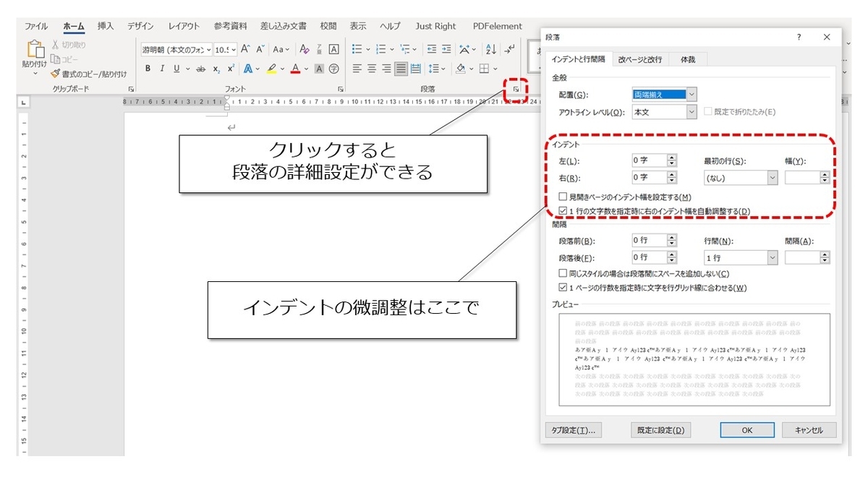This screenshot has width=868, height=488.
Task: Open the paragraph settings dialog launcher
Action: 516,89
